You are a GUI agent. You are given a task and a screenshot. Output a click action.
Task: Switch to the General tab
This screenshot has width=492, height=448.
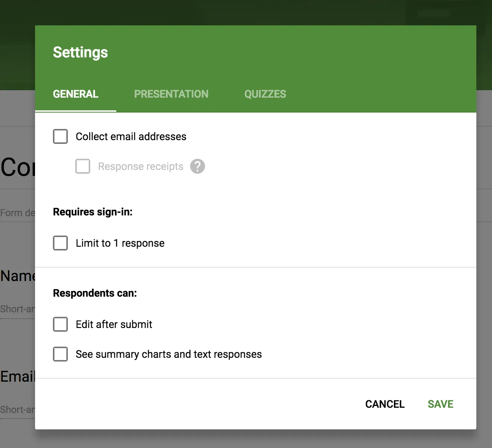pos(76,94)
